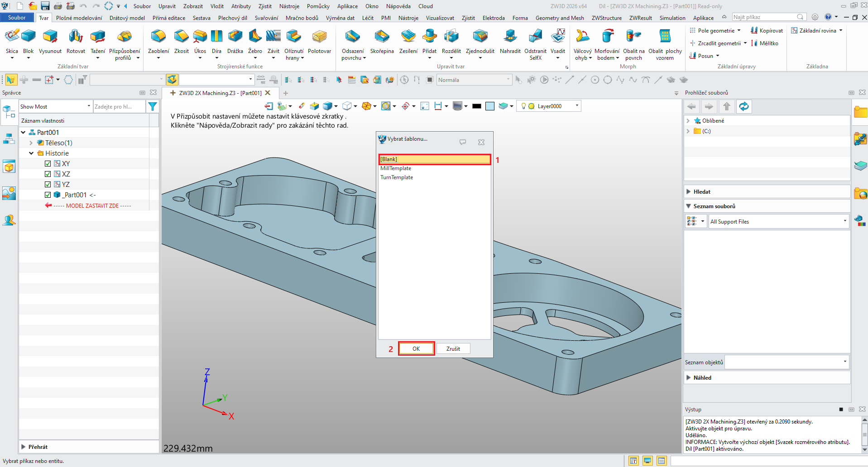The image size is (868, 467).
Task: Click the filter funnel icon in Správce
Action: click(153, 107)
